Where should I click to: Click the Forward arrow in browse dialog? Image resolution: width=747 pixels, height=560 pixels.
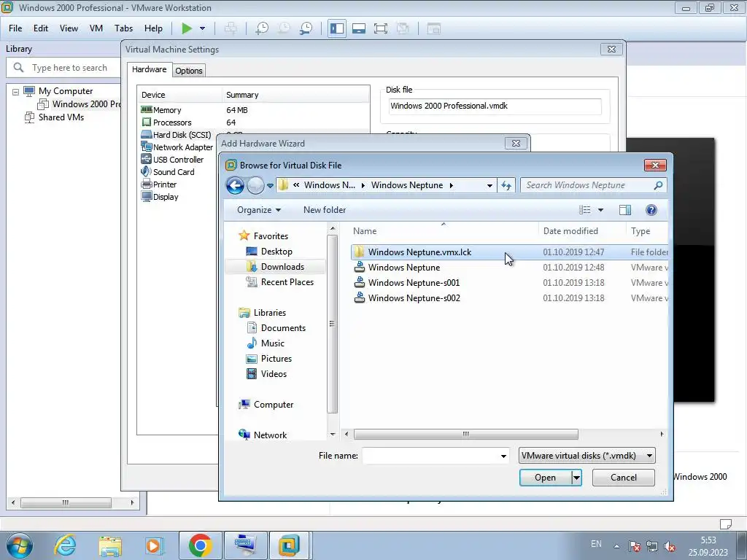point(255,185)
